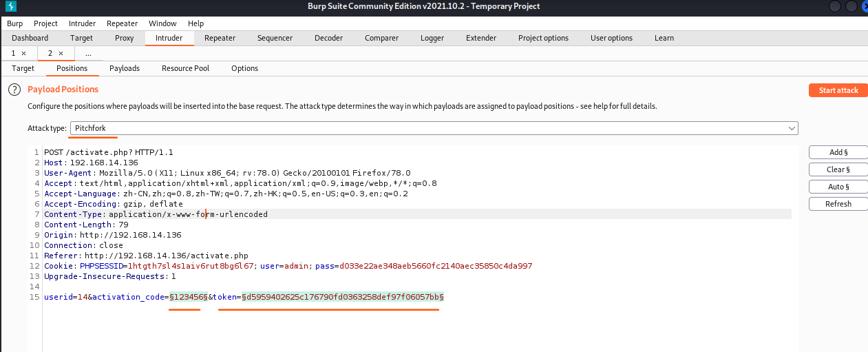
Task: Click the Content-Length value 79
Action: point(124,225)
